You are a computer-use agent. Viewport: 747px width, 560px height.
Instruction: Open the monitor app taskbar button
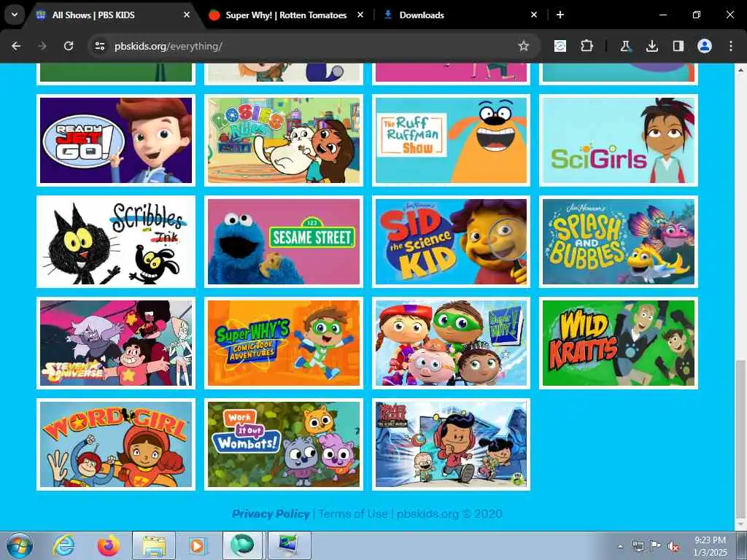[289, 545]
